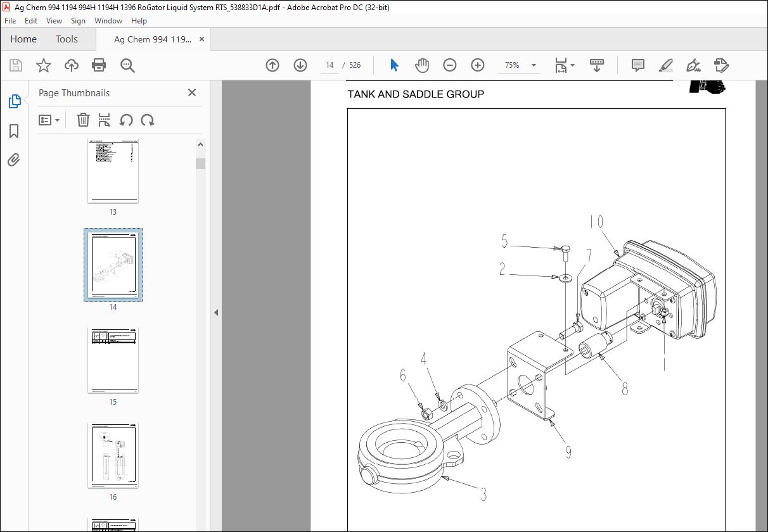This screenshot has height=532, width=768.
Task: Open the find text magnifier tool
Action: click(x=127, y=65)
